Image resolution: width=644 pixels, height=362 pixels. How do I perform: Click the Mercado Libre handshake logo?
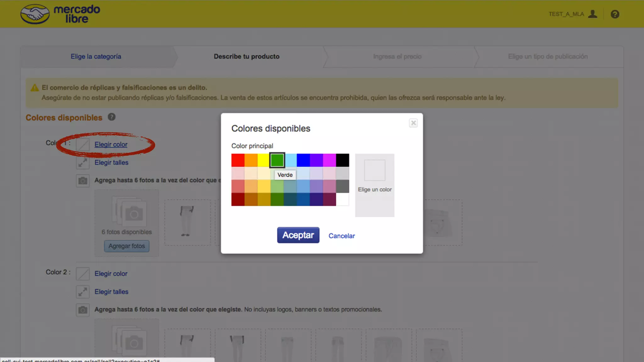click(x=35, y=14)
